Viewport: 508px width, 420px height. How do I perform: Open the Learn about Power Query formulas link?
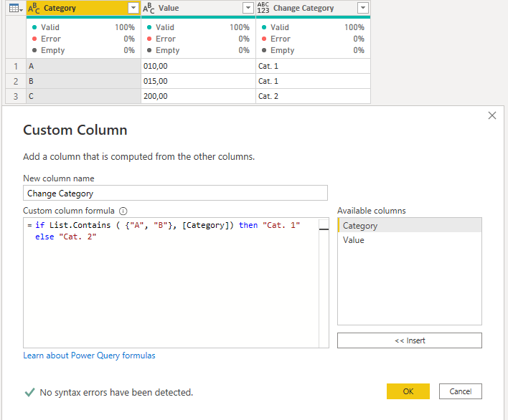click(x=89, y=355)
